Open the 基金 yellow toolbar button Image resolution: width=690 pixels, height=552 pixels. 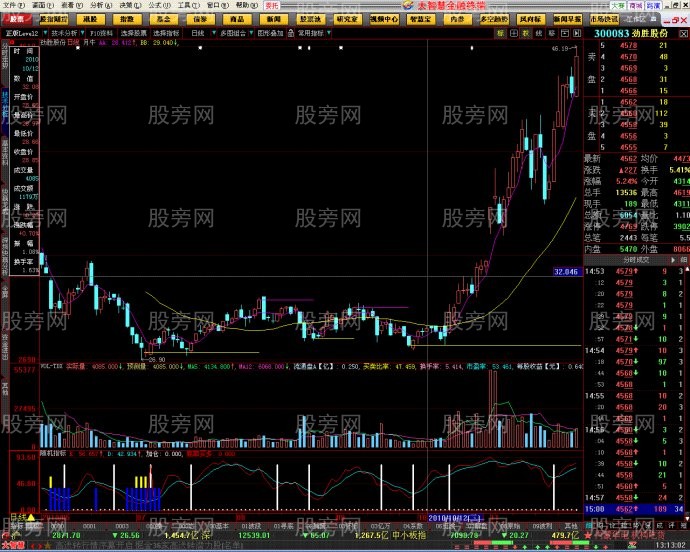point(163,19)
